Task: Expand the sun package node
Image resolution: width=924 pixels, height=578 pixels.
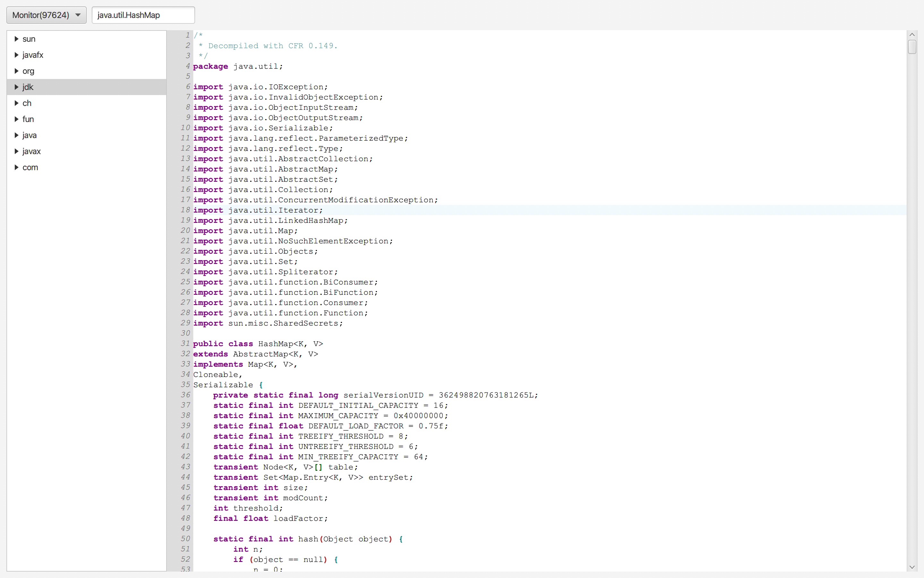Action: click(16, 39)
